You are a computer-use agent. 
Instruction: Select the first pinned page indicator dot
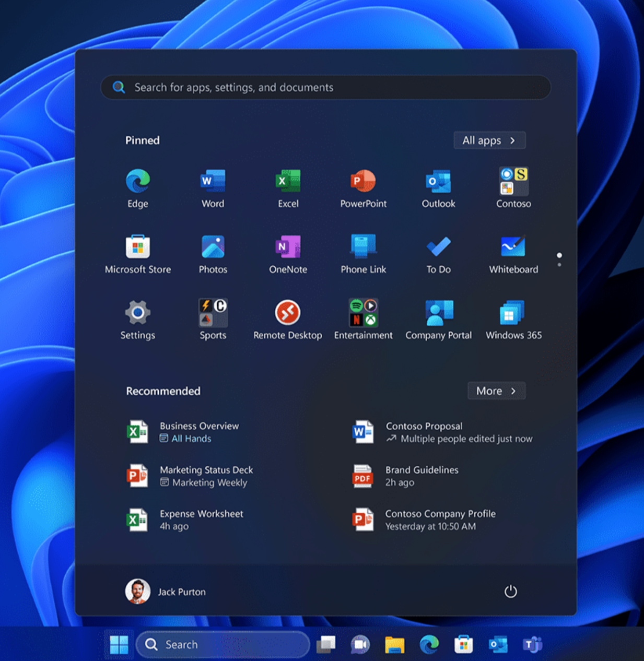(x=559, y=255)
